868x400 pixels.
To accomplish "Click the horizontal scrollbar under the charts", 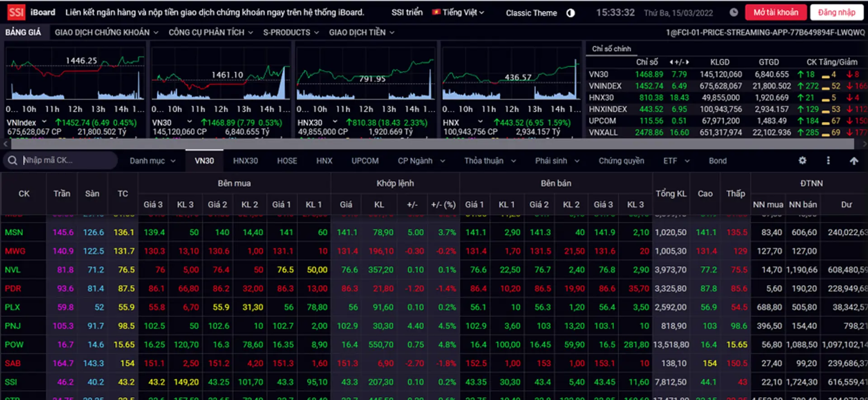I will pos(432,144).
